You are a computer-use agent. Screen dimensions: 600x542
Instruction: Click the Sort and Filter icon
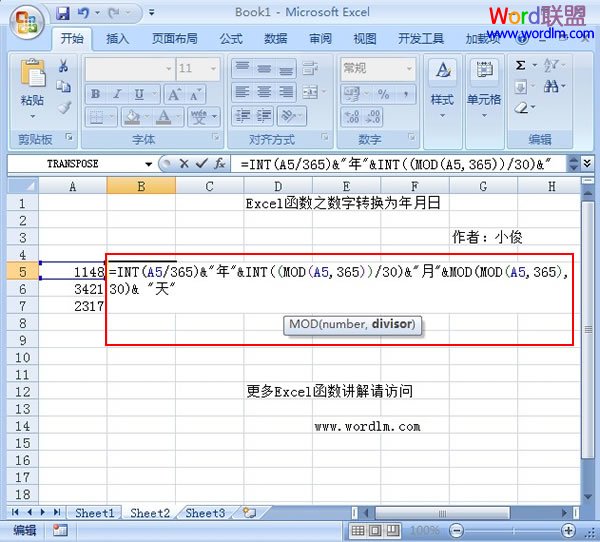pos(551,65)
